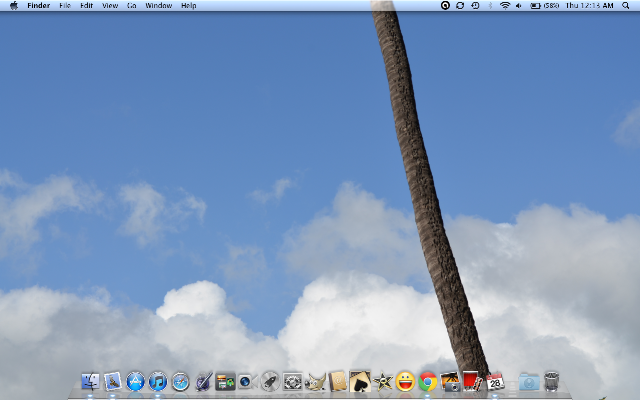The image size is (640, 400).
Task: Open the Apple menu
Action: pos(13,5)
